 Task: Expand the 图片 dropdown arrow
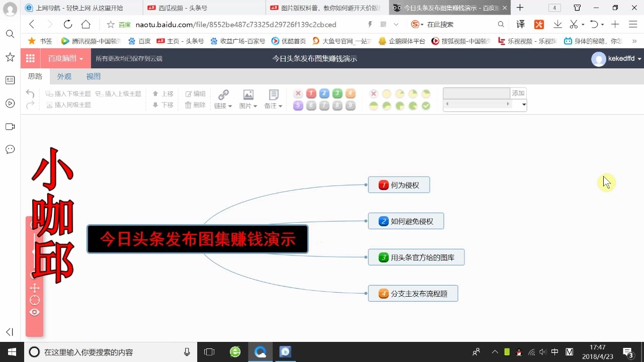[255, 106]
